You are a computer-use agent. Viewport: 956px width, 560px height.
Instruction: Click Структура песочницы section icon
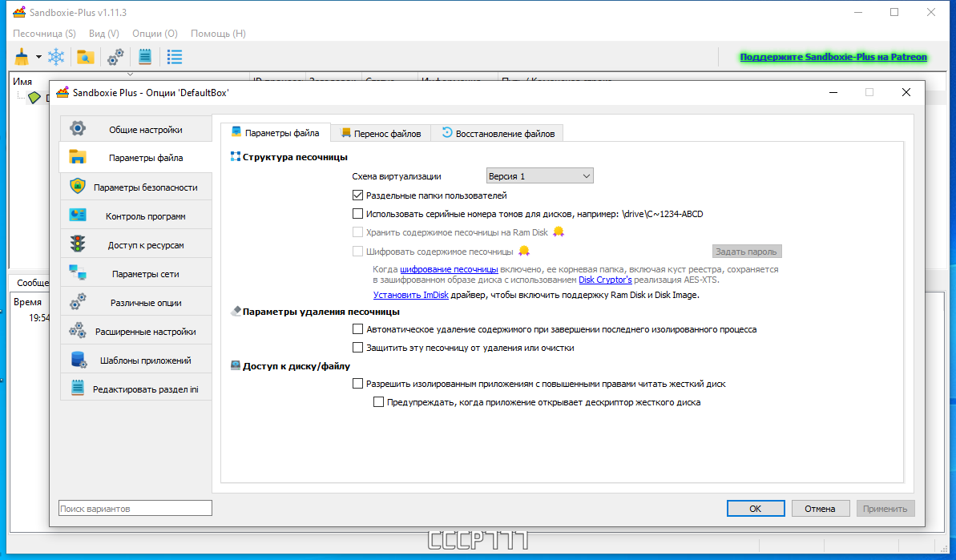click(x=236, y=156)
